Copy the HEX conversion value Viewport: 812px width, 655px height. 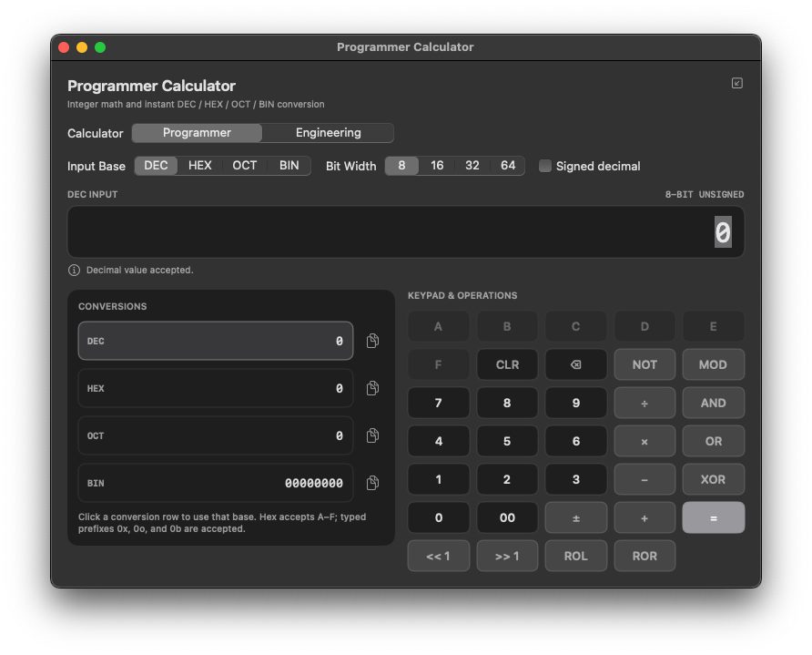pyautogui.click(x=372, y=388)
